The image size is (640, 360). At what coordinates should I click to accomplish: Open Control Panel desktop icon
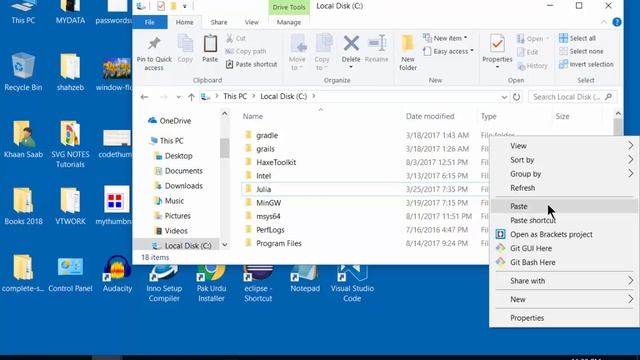[70, 274]
